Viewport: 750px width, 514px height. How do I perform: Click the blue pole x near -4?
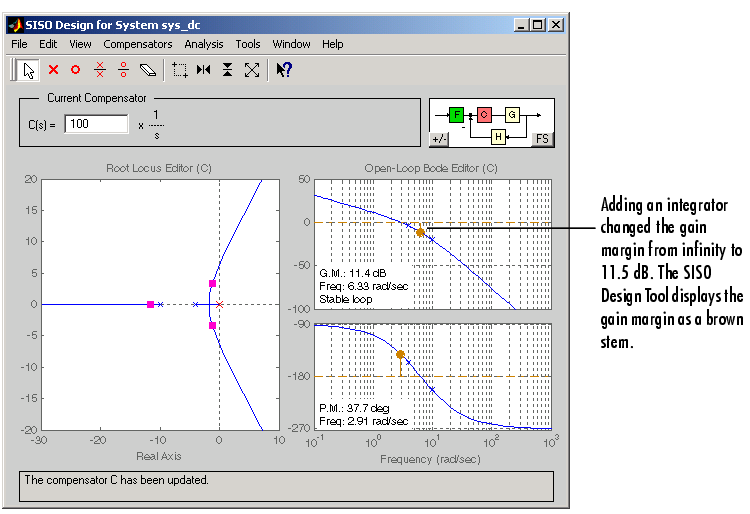[x=195, y=305]
